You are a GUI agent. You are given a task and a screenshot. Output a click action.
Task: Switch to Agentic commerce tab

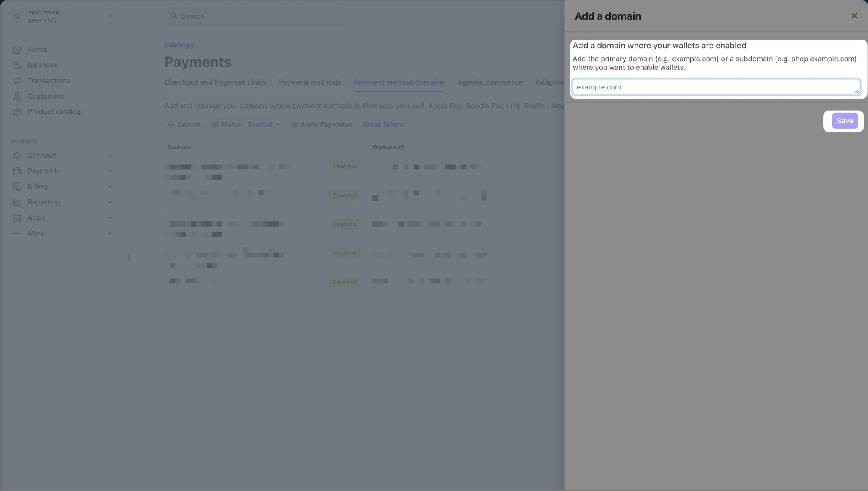[490, 82]
